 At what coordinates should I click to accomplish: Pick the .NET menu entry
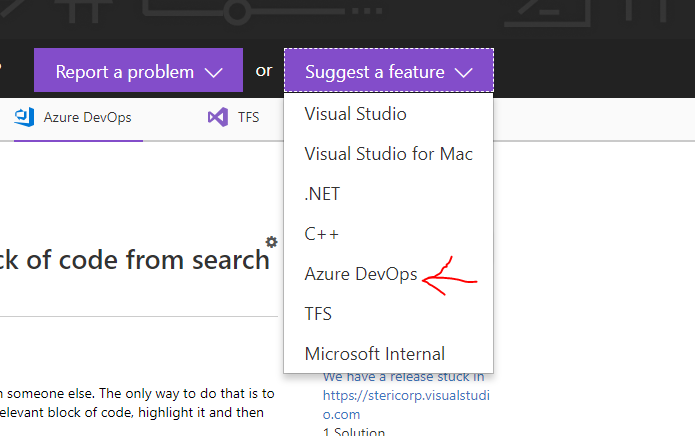click(323, 194)
